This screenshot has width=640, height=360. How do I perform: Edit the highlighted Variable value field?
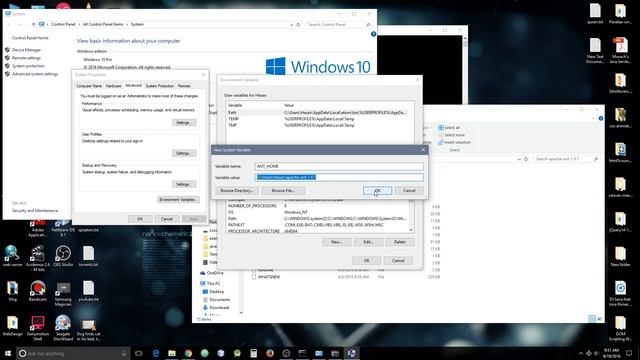coord(339,177)
